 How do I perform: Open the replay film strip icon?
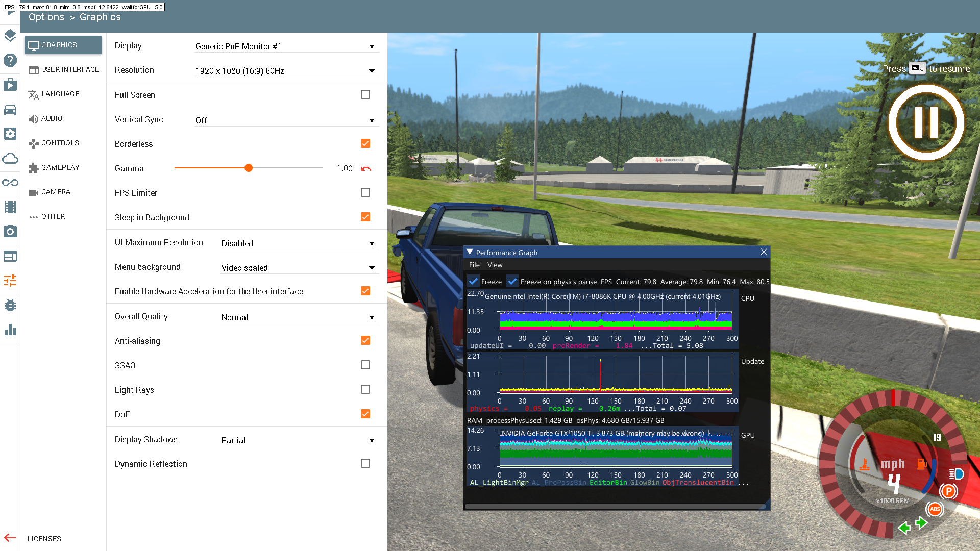[x=10, y=207]
